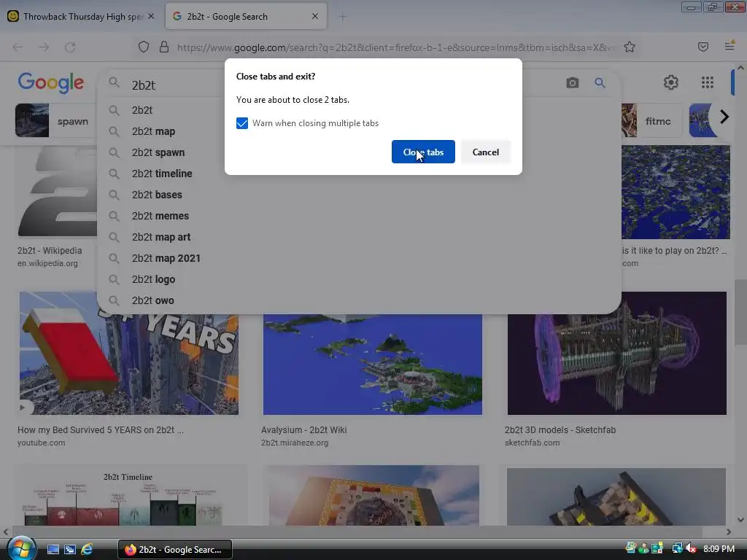Image resolution: width=747 pixels, height=560 pixels.
Task: Uncheck Warn when closing multiple tabs
Action: click(242, 123)
